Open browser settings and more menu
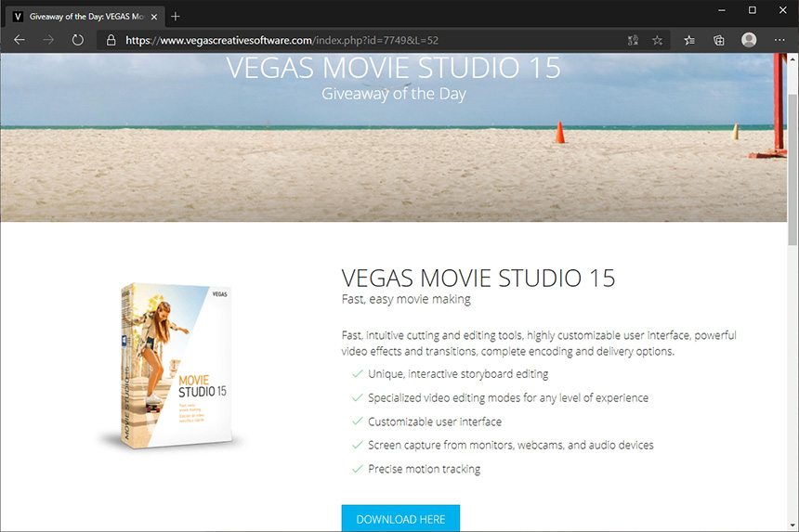Image resolution: width=799 pixels, height=532 pixels. coord(779,40)
